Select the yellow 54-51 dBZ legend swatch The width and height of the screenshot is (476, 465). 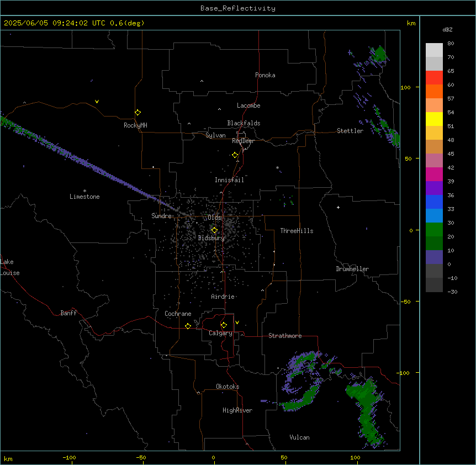pyautogui.click(x=434, y=119)
